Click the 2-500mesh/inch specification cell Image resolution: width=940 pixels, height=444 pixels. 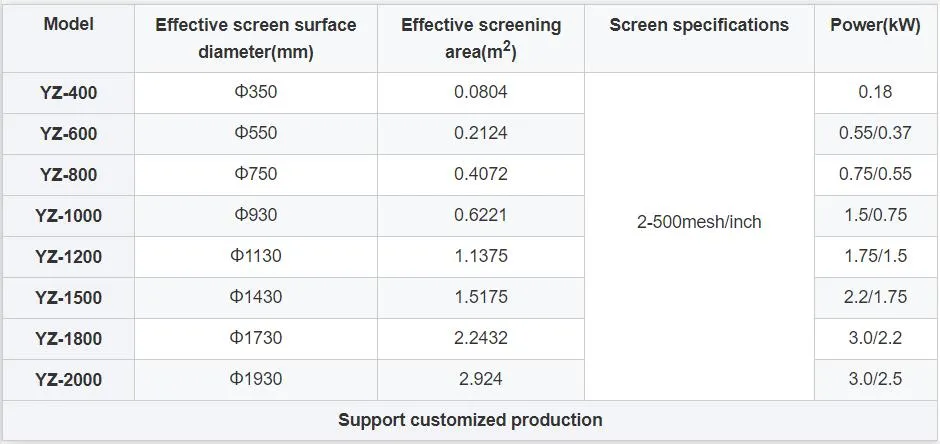pos(698,222)
